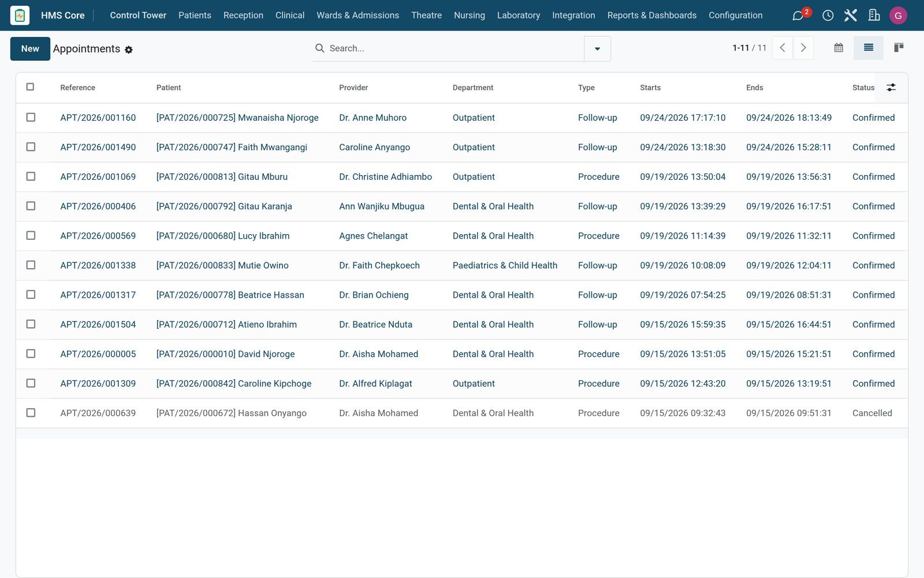Check the APT/2026/001160 row checkbox
924x578 pixels.
pos(31,117)
